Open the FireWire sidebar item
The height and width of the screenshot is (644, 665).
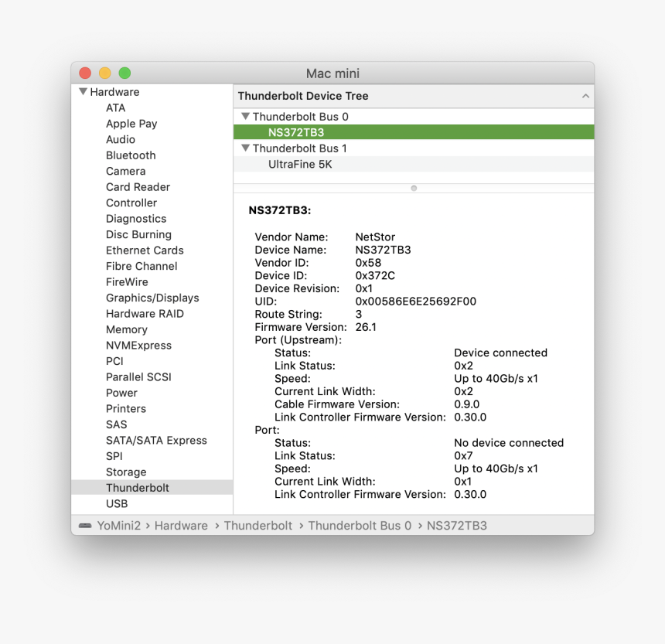[x=127, y=282]
